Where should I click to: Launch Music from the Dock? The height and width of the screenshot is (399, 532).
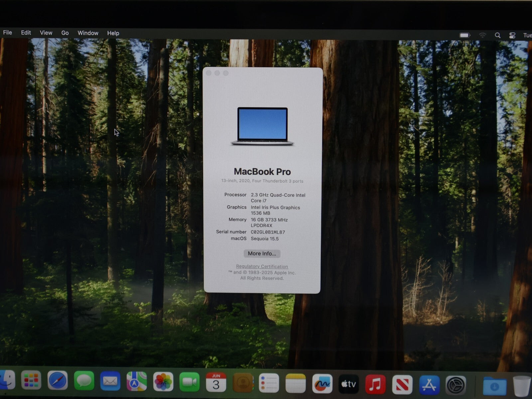click(x=375, y=384)
